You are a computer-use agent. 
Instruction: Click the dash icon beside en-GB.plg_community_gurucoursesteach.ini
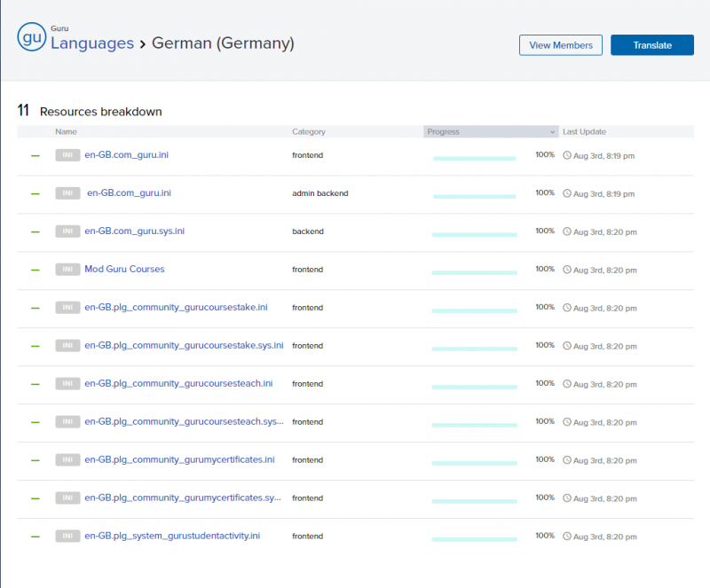[x=35, y=384]
